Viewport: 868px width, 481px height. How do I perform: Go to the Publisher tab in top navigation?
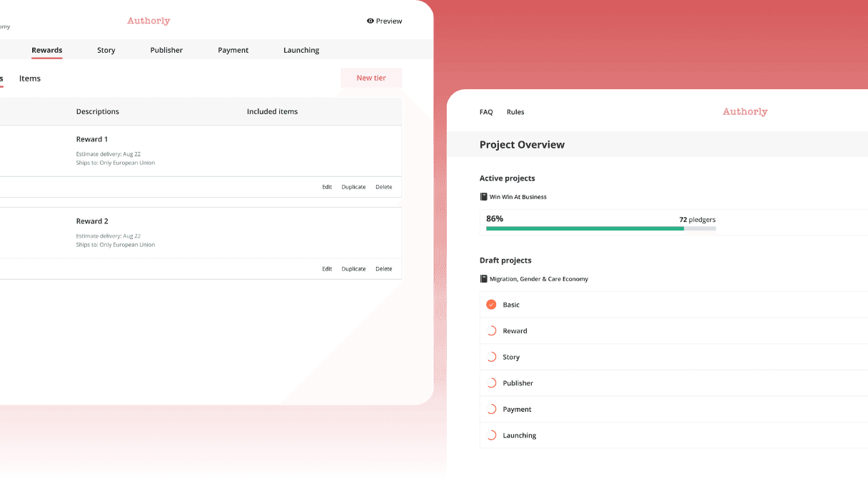[x=166, y=50]
